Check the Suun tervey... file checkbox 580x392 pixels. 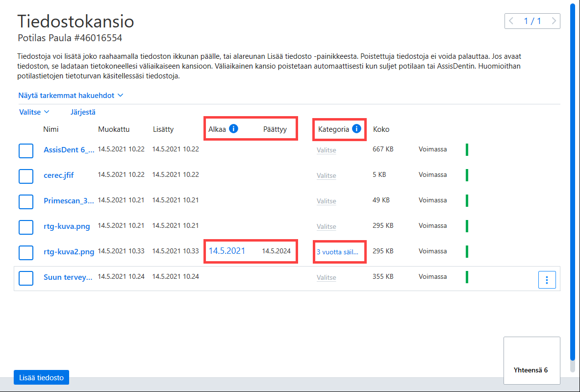26,278
